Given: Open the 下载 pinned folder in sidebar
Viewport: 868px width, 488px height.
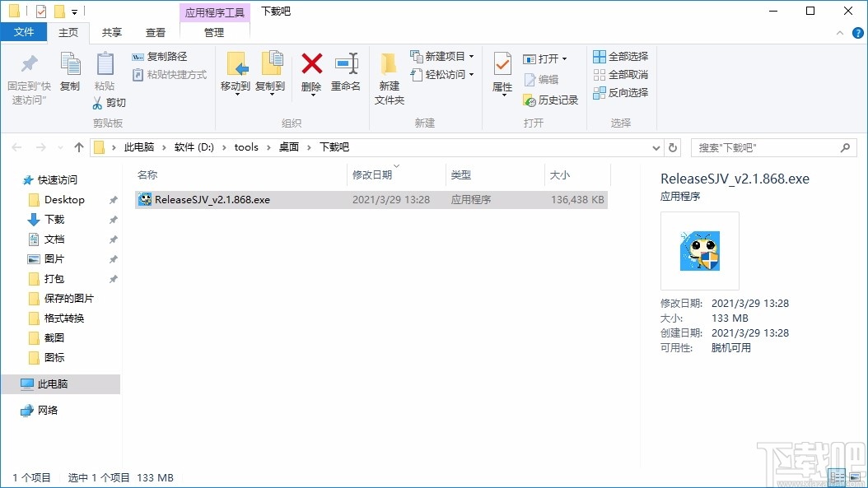Looking at the screenshot, I should [x=57, y=220].
